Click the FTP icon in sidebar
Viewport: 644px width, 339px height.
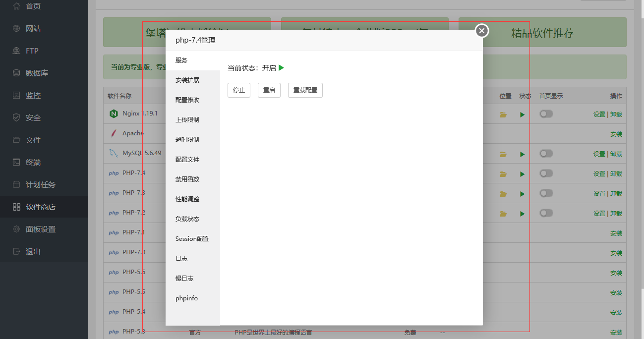[x=16, y=51]
